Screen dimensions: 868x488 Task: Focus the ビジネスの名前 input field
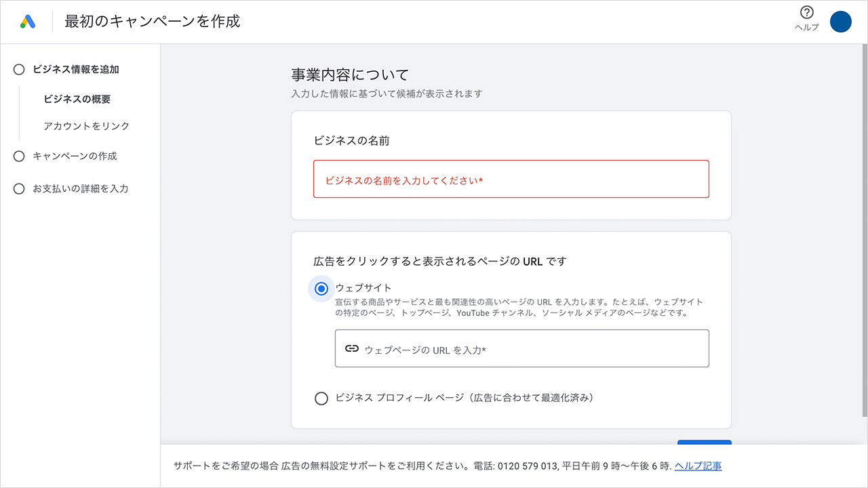click(x=511, y=179)
